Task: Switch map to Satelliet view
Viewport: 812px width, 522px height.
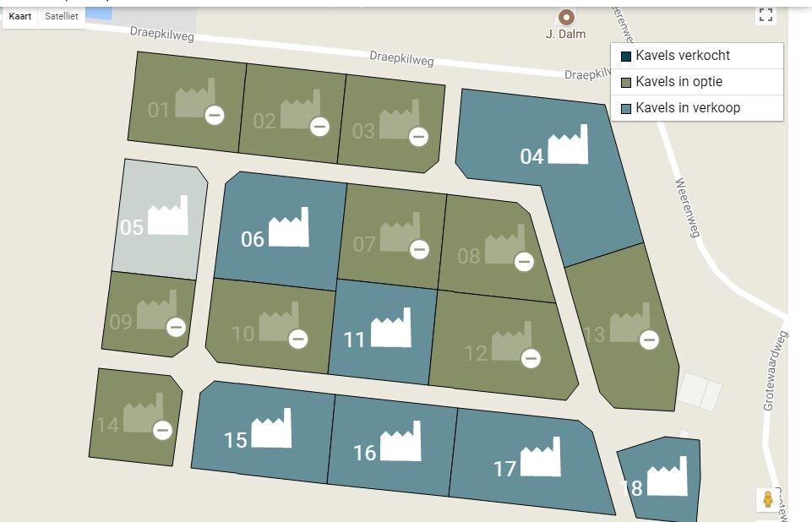Action: [x=61, y=16]
